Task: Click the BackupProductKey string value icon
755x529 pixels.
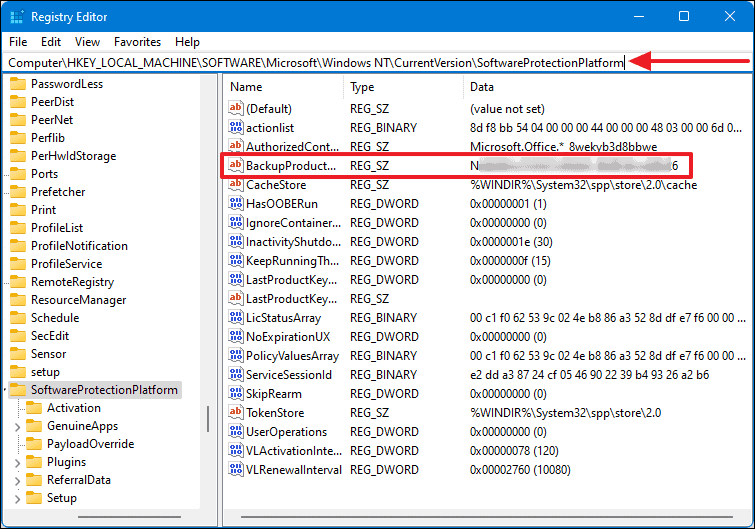Action: 236,165
